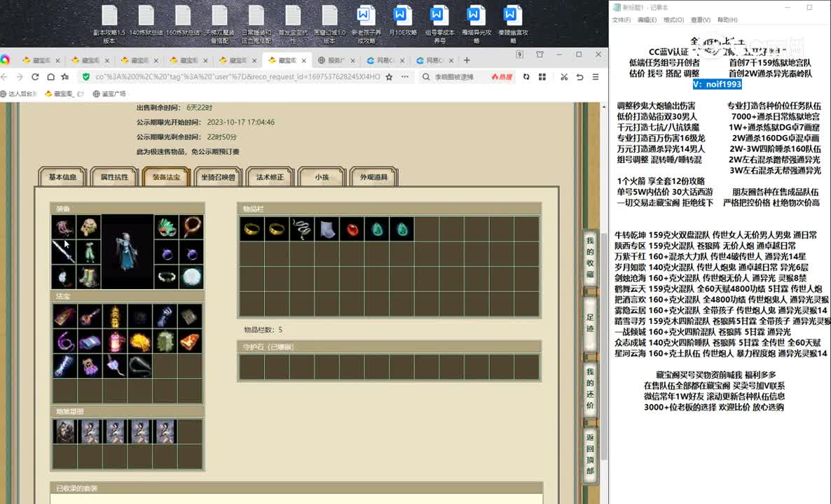
Task: Open a new browser tab
Action: (467, 60)
